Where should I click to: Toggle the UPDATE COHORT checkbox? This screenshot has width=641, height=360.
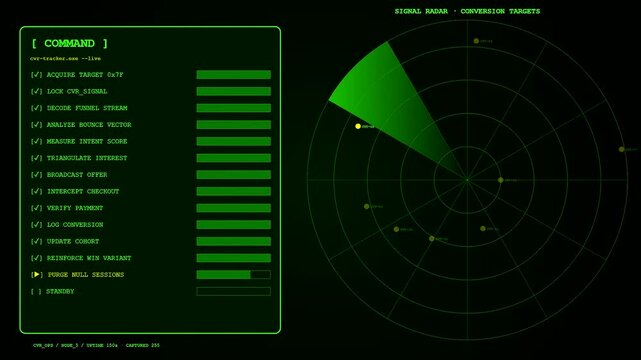36,241
